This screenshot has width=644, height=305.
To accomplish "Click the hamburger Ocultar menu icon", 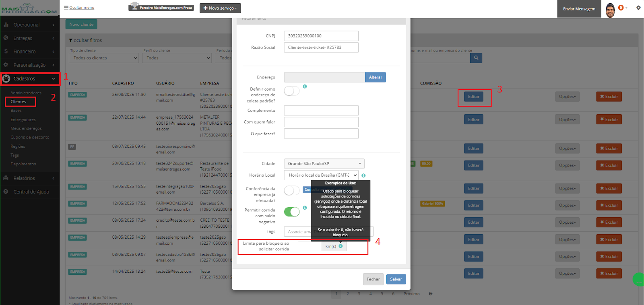I will (x=66, y=8).
